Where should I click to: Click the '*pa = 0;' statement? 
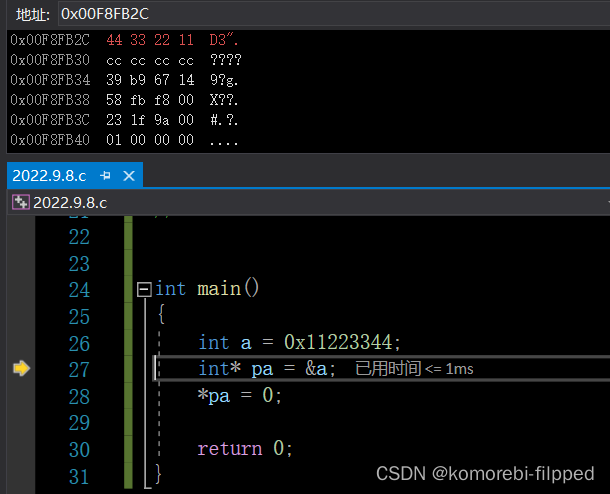(239, 396)
